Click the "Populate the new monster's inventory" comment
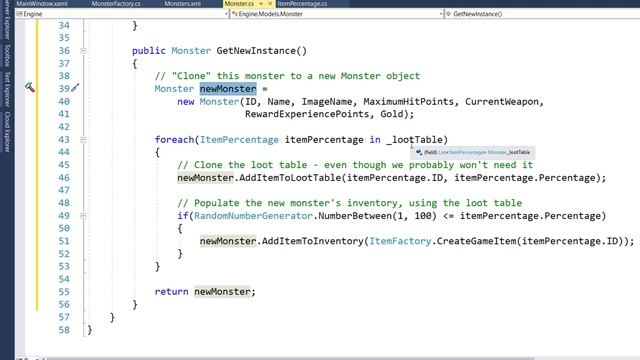The image size is (640, 360). coord(349,203)
